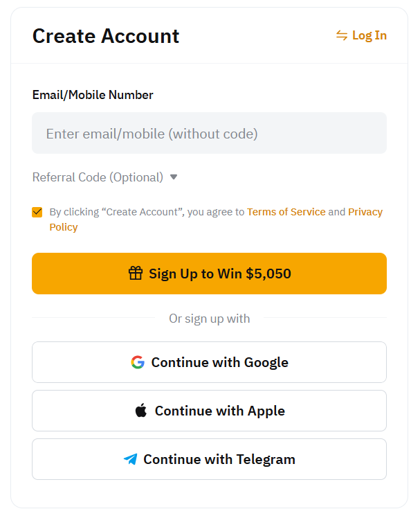Click the "By clicking Create Account" agreement text
Viewport: 420px width, 518px height.
point(147,212)
